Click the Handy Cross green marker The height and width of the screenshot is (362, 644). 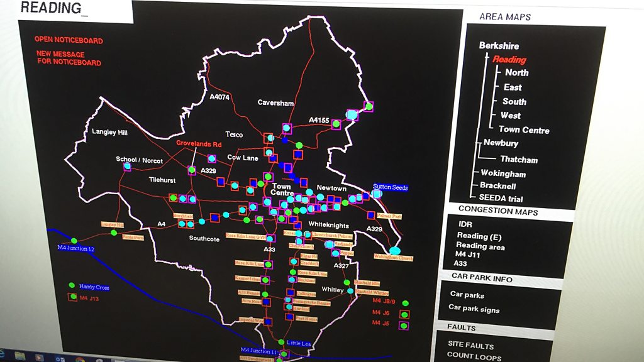(x=72, y=286)
